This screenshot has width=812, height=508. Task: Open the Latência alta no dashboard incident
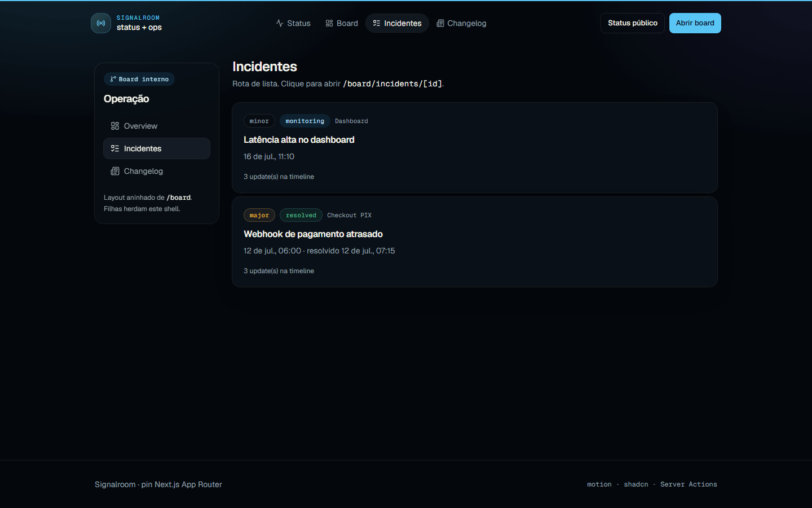click(475, 147)
